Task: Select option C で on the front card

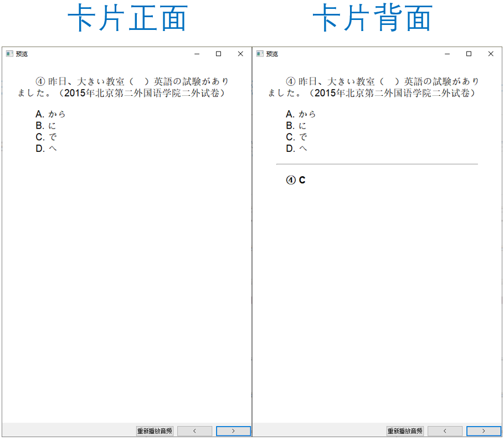Action: point(47,137)
